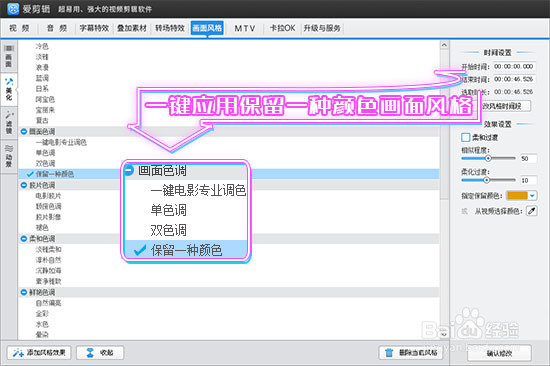Switch to 转场特效 tab
Screen dimensions: 550x366
(170, 28)
